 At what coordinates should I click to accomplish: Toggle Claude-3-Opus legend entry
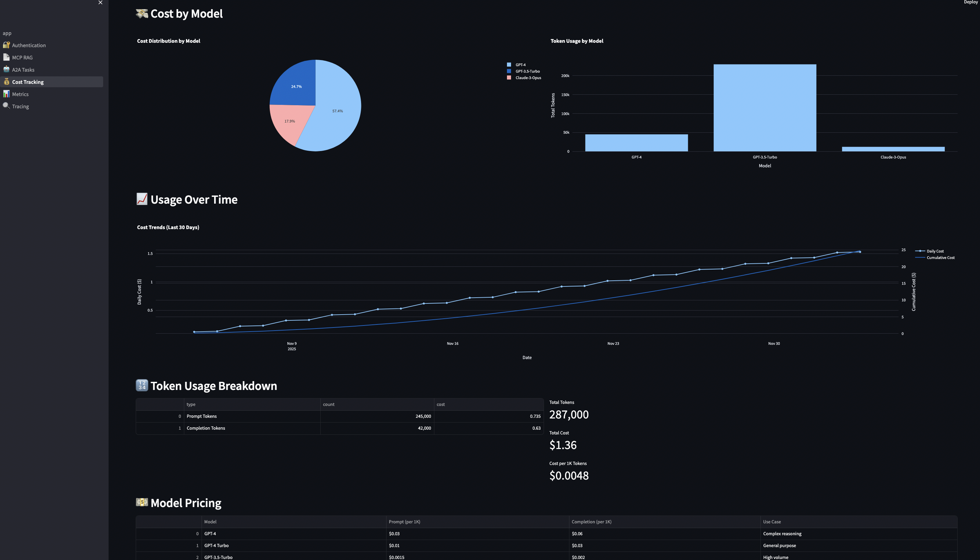528,78
